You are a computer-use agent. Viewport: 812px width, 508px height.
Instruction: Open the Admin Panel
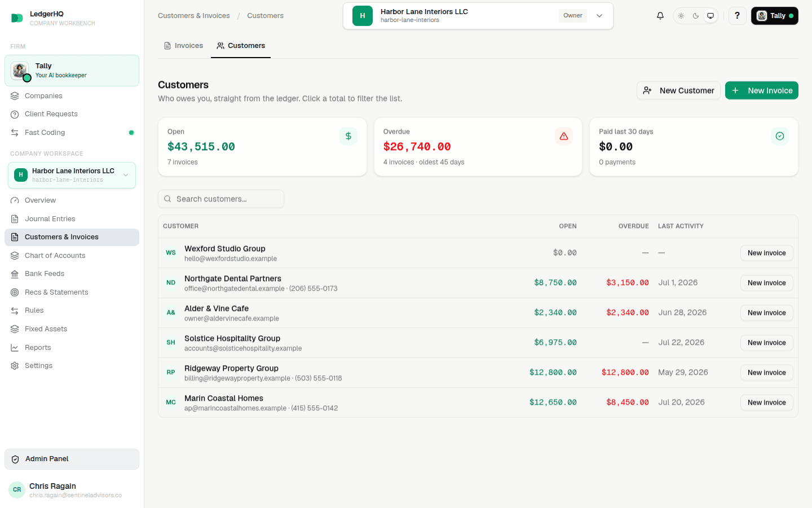pos(72,459)
